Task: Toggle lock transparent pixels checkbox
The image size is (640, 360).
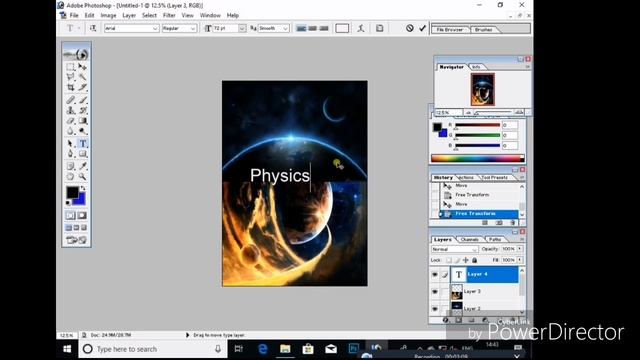Action: point(449,260)
